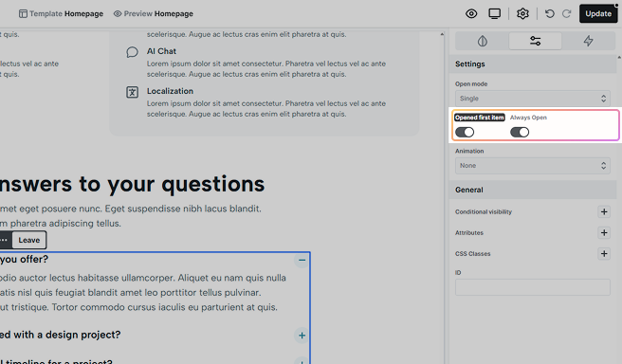Viewport: 622px width, 364px height.
Task: Open the Template Homepage selector
Action: point(61,14)
